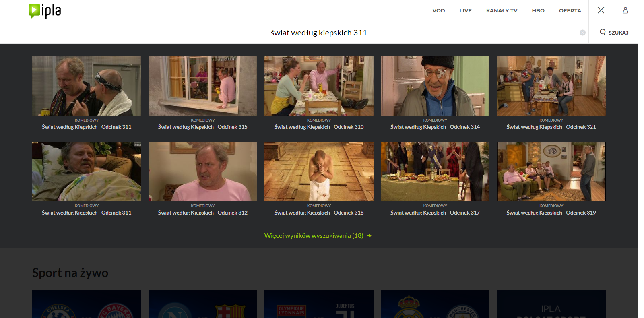Open the VOD menu
The width and height of the screenshot is (644, 318).
tap(439, 11)
